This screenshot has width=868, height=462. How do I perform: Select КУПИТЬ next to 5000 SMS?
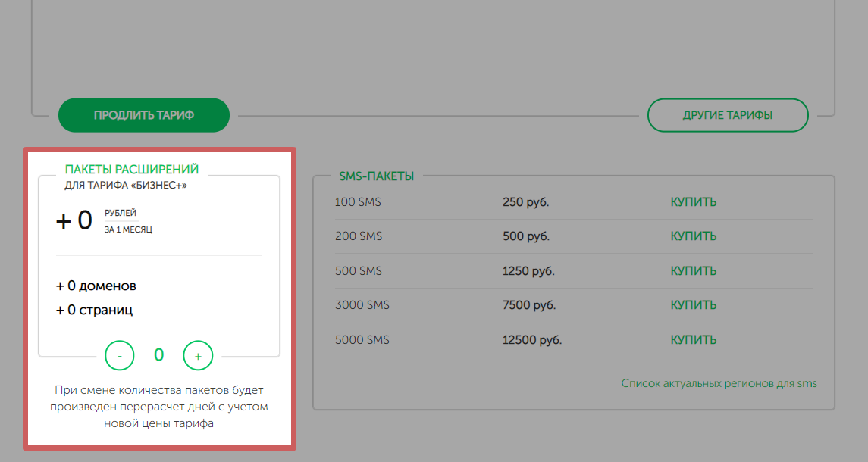tap(693, 340)
